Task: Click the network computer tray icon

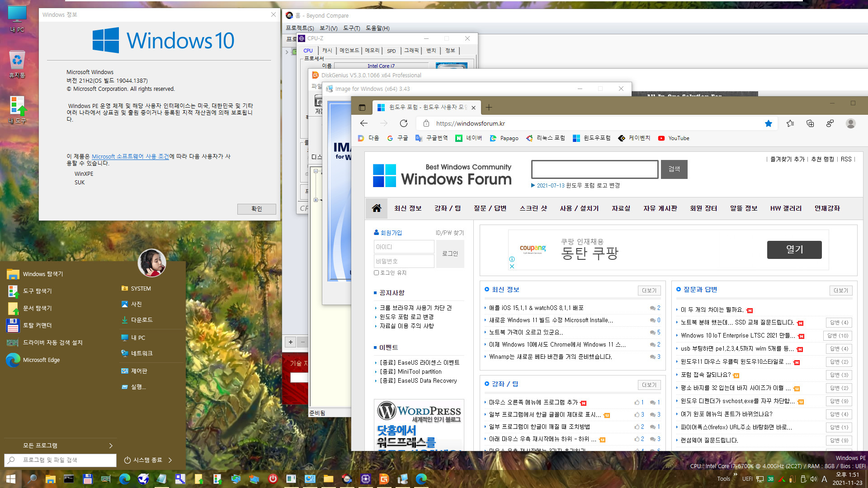Action: pyautogui.click(x=760, y=479)
